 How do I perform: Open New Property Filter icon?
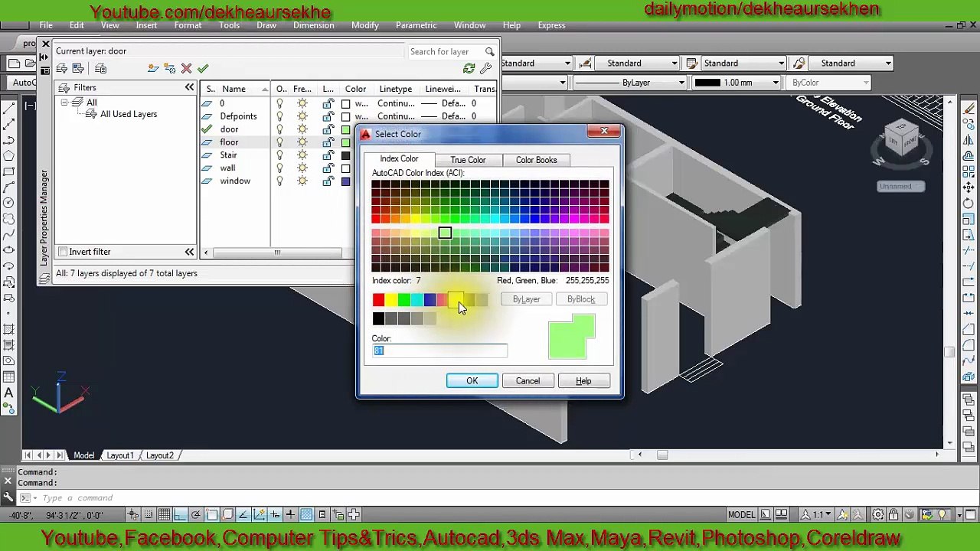(x=62, y=69)
